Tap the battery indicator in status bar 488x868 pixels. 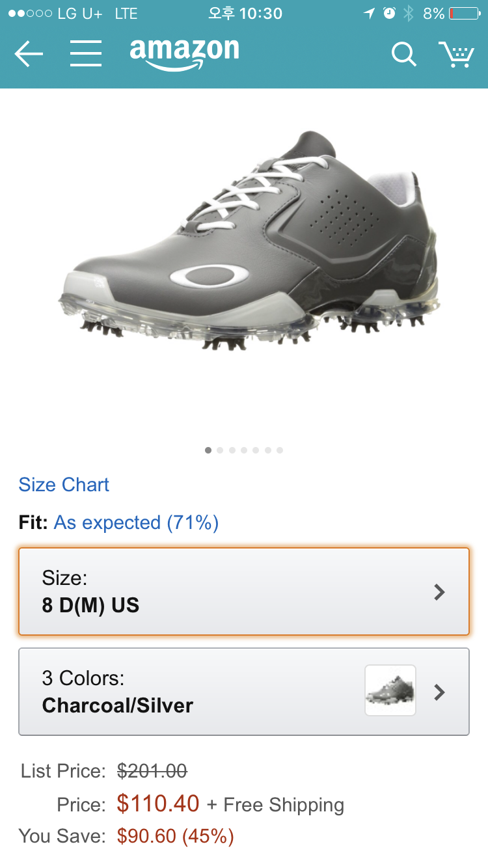click(464, 14)
